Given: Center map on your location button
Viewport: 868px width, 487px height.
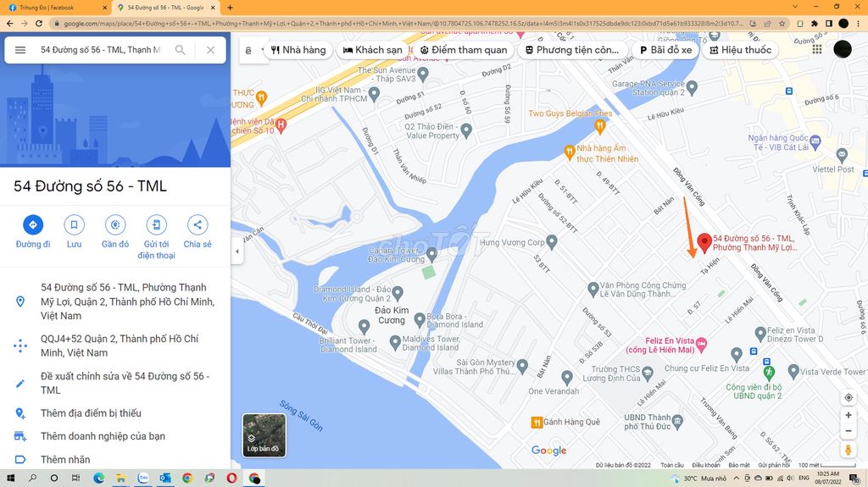Looking at the screenshot, I should [x=848, y=397].
